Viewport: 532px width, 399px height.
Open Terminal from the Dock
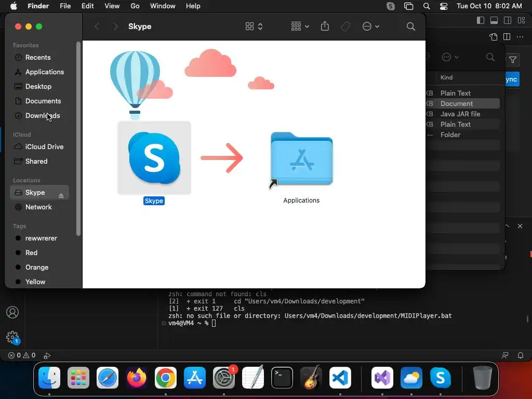point(282,378)
